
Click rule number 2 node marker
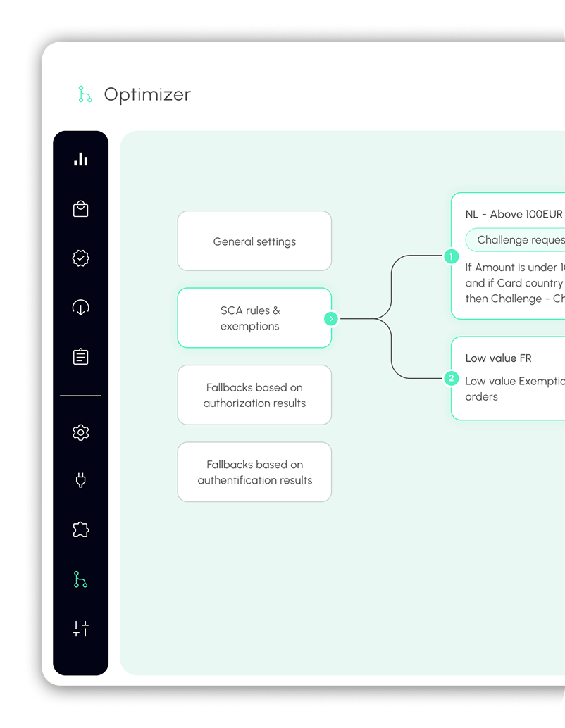pos(452,379)
